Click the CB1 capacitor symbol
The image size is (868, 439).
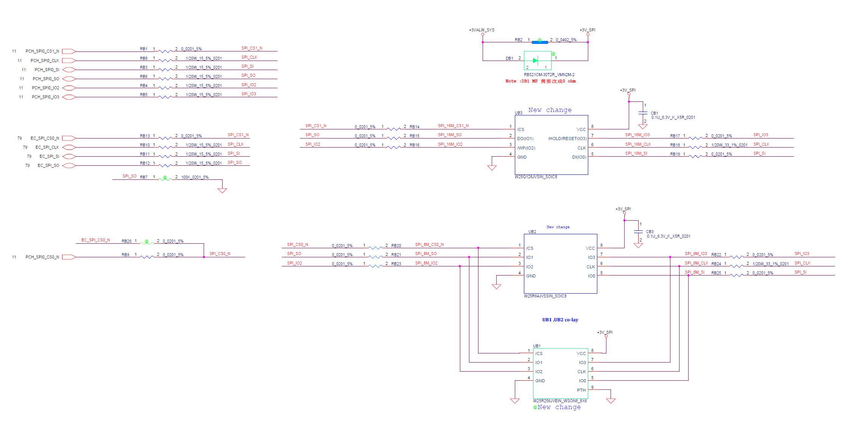tap(643, 113)
